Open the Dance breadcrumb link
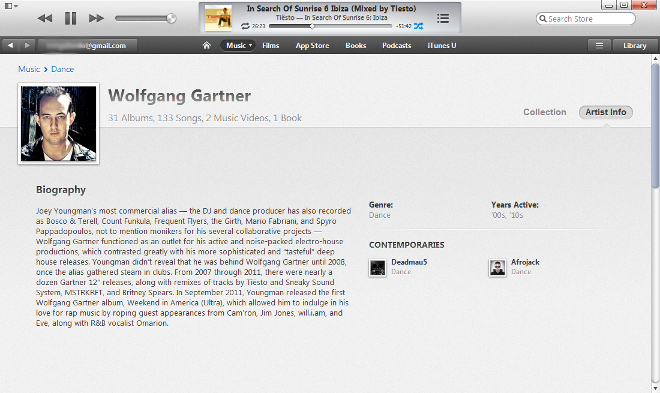Image resolution: width=660 pixels, height=393 pixels. pyautogui.click(x=62, y=69)
